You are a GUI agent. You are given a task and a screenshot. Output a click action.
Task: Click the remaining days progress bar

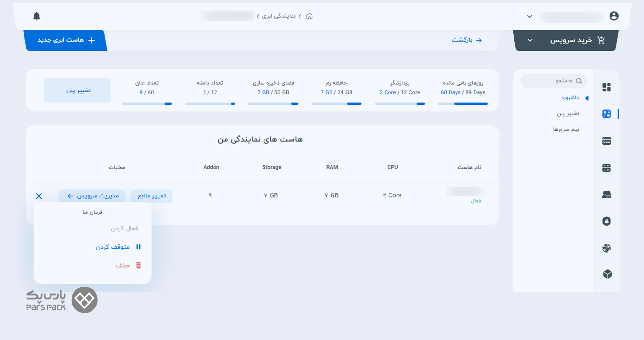(x=463, y=104)
